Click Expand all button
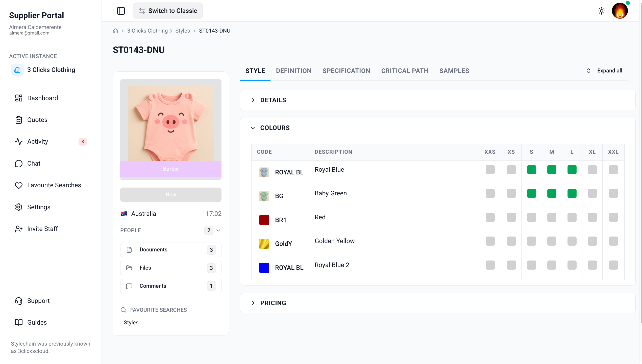 pyautogui.click(x=604, y=71)
